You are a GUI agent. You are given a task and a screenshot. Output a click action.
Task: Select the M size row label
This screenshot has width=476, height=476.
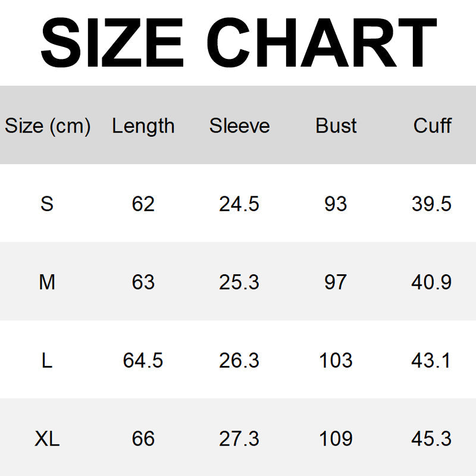coord(47,282)
